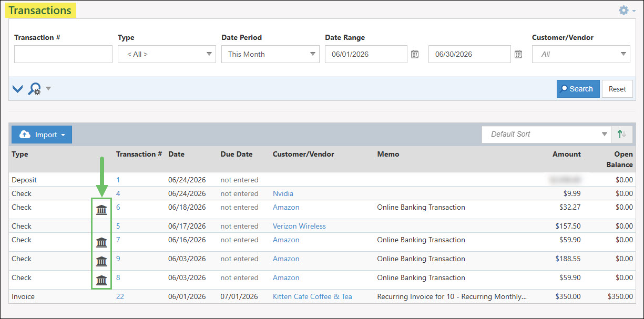Open transaction number 8 link

[x=118, y=277]
